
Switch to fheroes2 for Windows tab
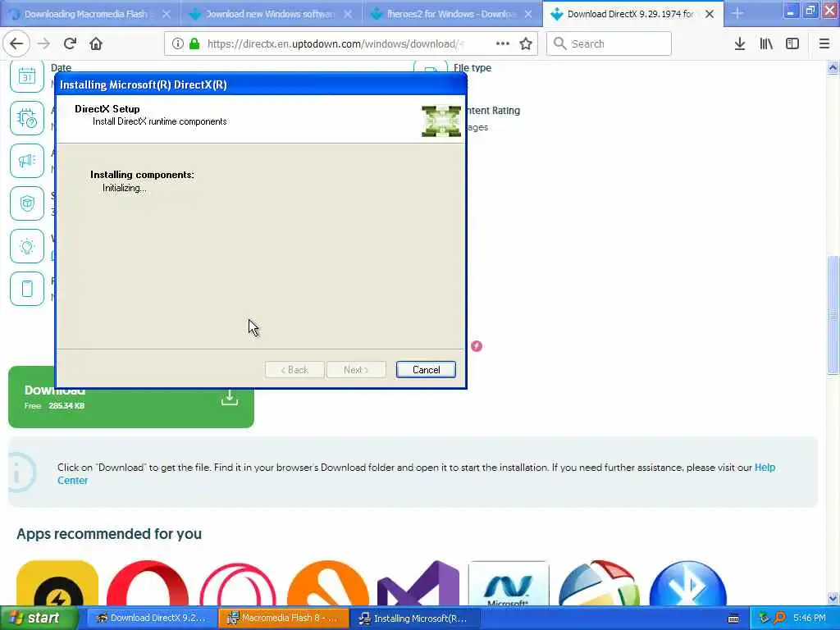click(x=452, y=14)
